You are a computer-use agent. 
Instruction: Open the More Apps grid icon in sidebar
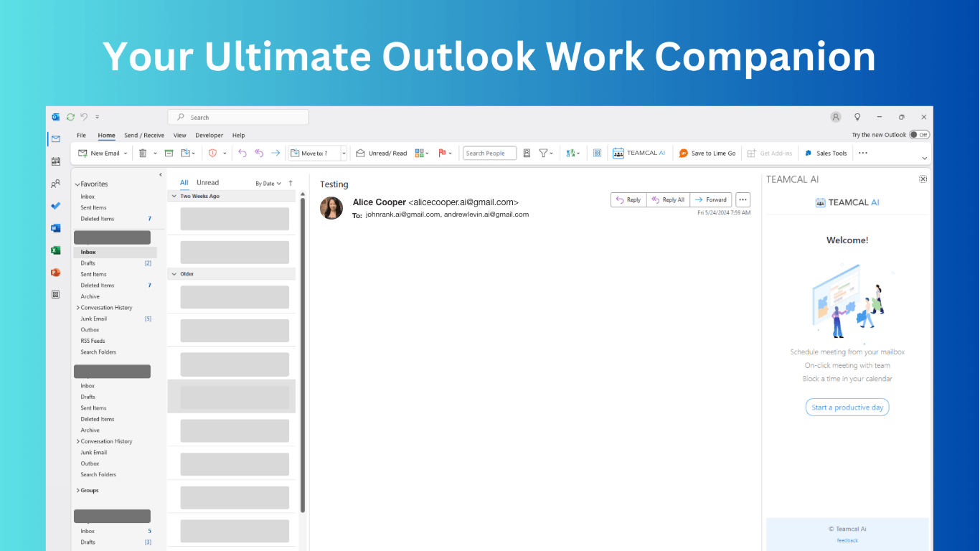[55, 294]
